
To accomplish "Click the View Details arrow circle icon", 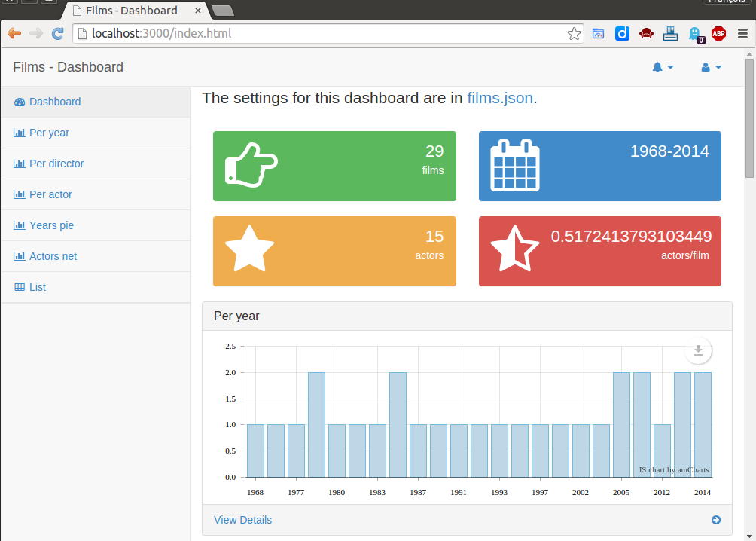I will (x=716, y=520).
